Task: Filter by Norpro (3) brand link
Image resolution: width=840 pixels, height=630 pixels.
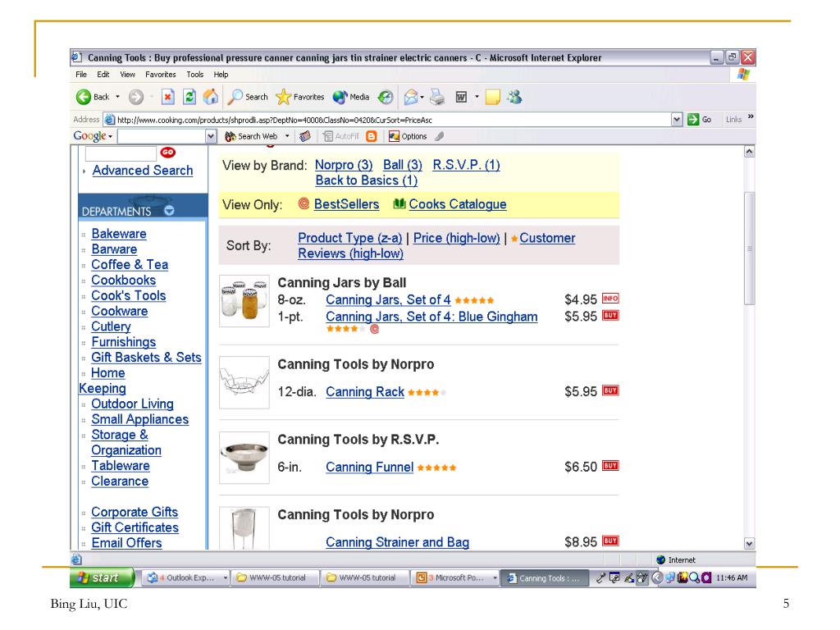Action: (344, 165)
